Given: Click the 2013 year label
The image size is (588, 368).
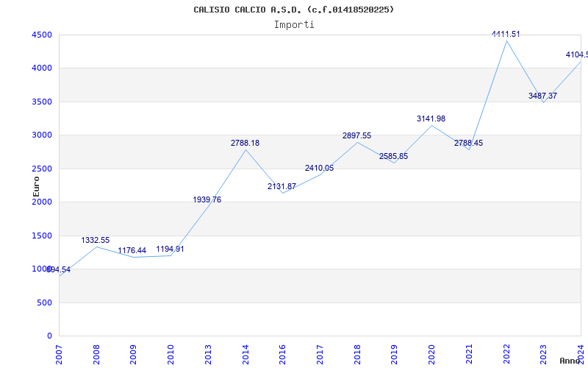Looking at the screenshot, I should coord(208,355).
